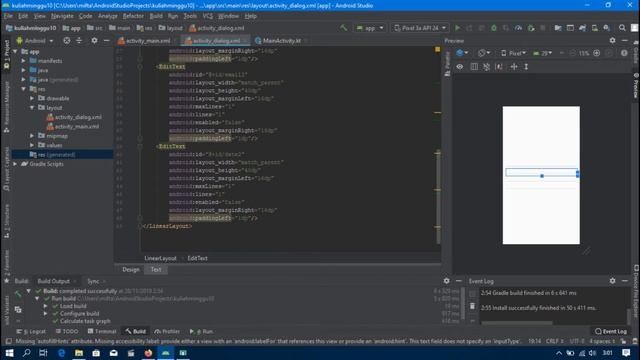Hide the Project tool window
This screenshot has width=640, height=360.
tap(107, 41)
